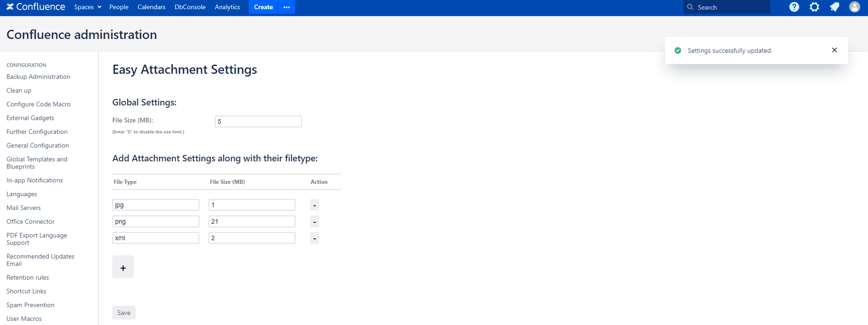Screen dimensions: 868x325
Task: Go to Calendars in top navigation
Action: point(151,7)
